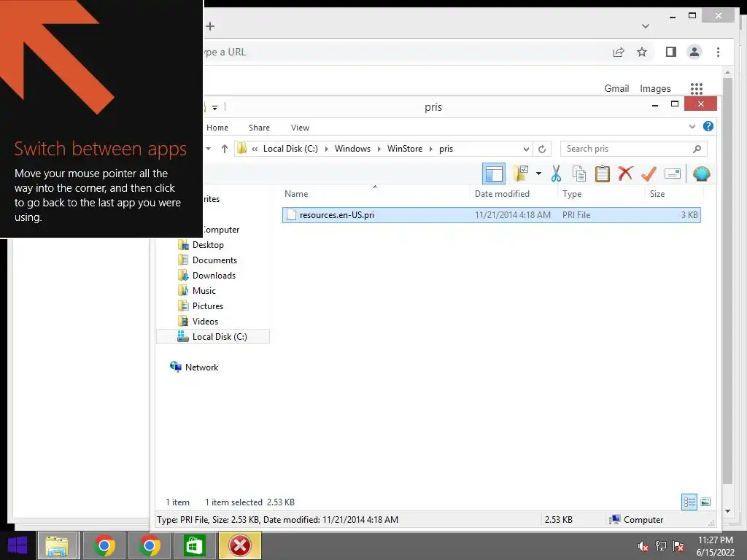The height and width of the screenshot is (560, 747).
Task: Share this page in Chrome
Action: tap(619, 52)
